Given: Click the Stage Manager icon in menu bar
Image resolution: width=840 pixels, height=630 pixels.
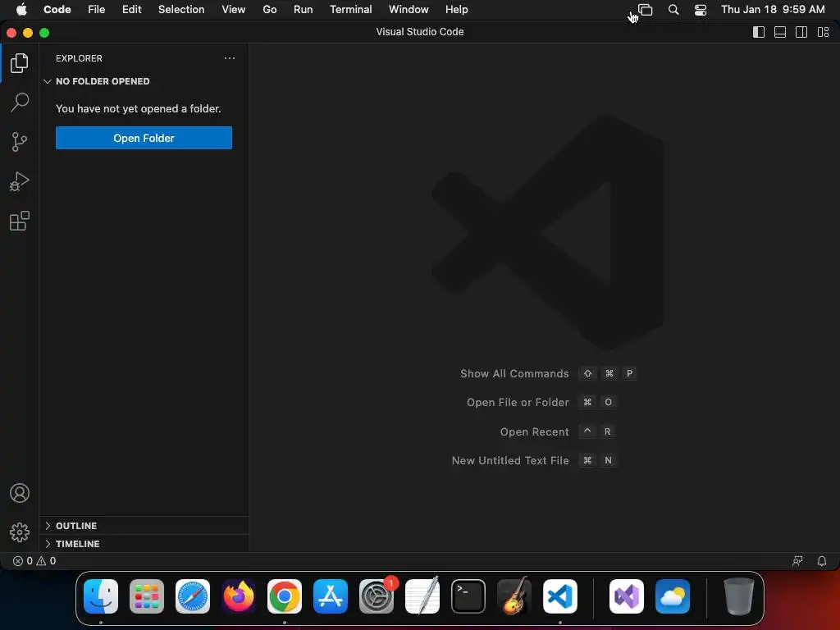Looking at the screenshot, I should coord(646,10).
